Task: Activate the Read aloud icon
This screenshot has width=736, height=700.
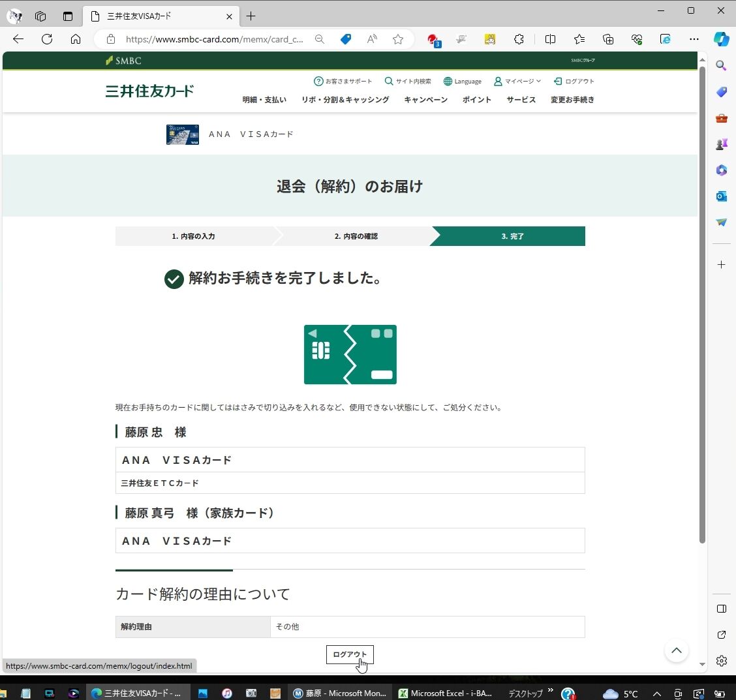Action: [372, 39]
